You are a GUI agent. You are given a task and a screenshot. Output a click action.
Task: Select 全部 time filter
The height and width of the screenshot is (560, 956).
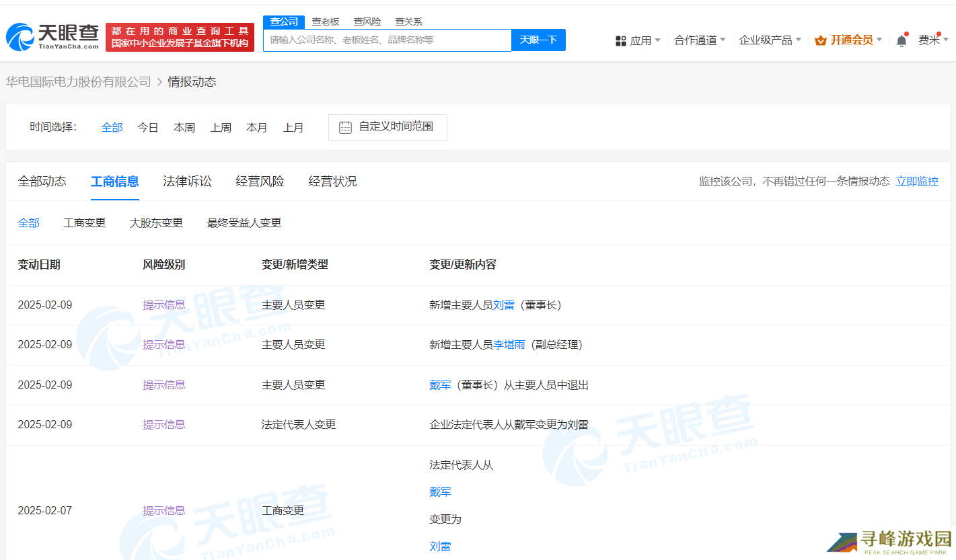point(112,127)
